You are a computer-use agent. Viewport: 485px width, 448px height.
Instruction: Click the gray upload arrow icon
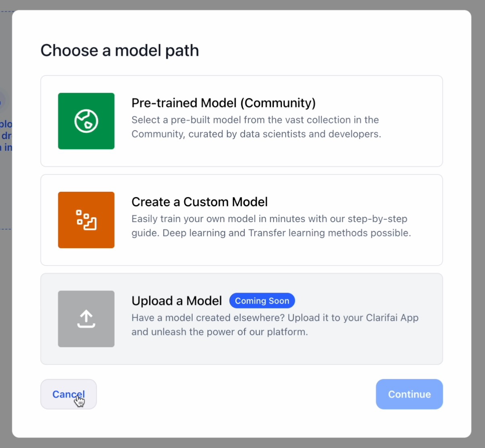pyautogui.click(x=86, y=319)
